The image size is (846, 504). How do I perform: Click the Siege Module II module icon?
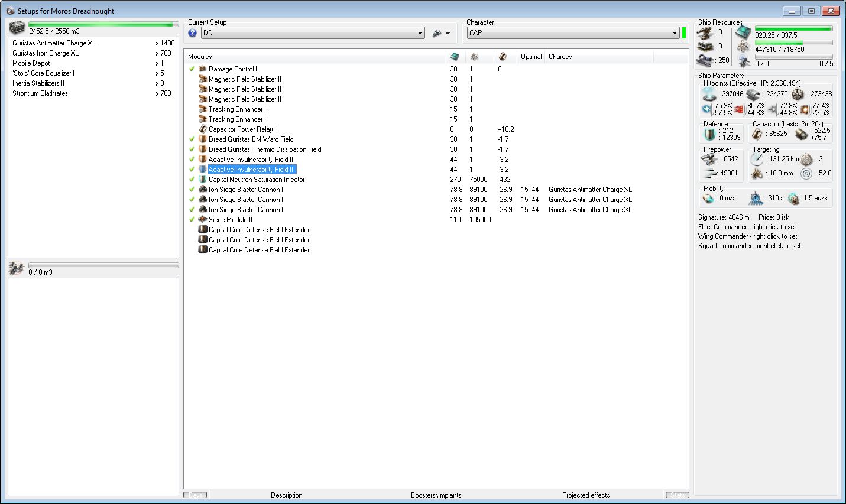click(202, 220)
